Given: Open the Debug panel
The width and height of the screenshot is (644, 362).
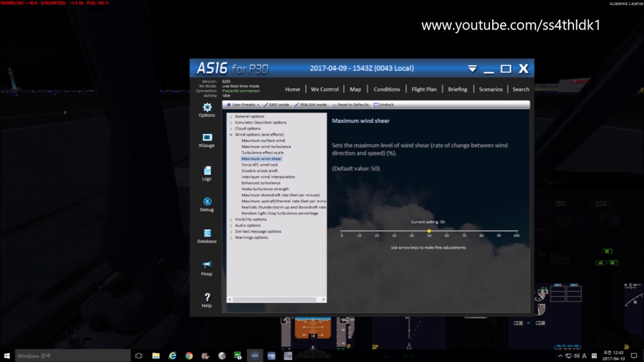Looking at the screenshot, I should [x=207, y=204].
